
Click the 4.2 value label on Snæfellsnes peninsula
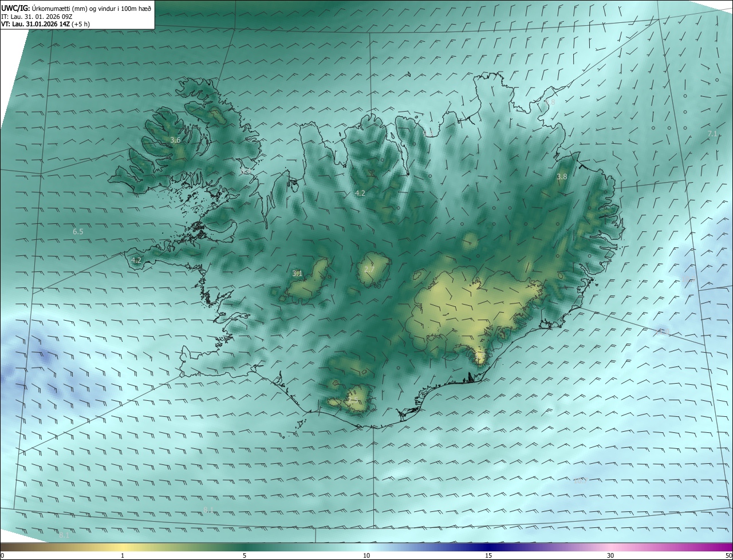(x=136, y=260)
